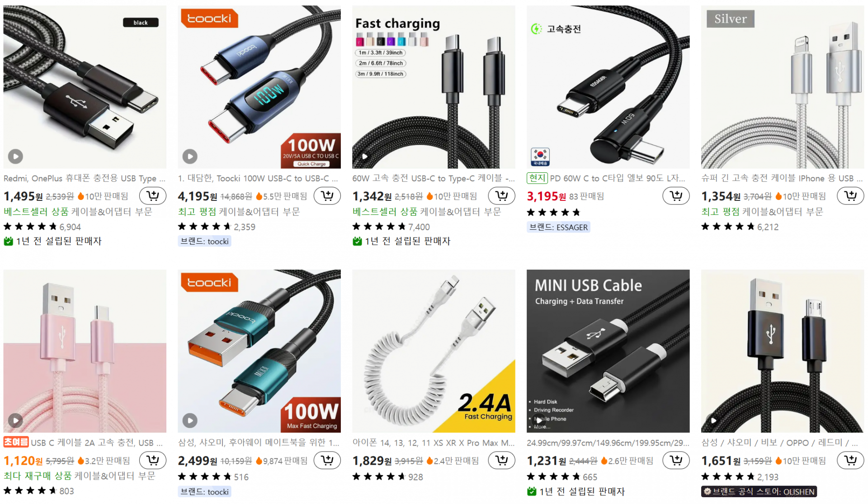Screen dimensions: 868x504
Task: Add the 1,651원 OLISHEN cable to cart
Action: click(850, 461)
